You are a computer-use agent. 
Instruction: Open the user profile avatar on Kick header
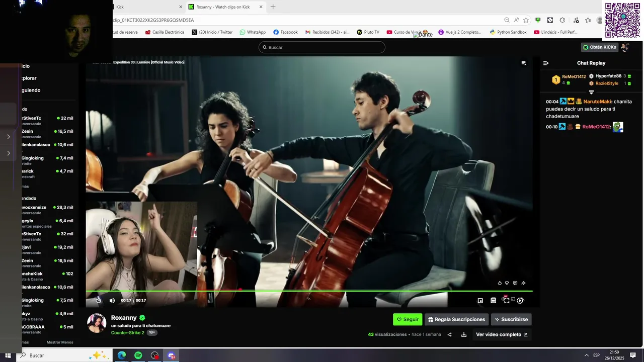(625, 47)
